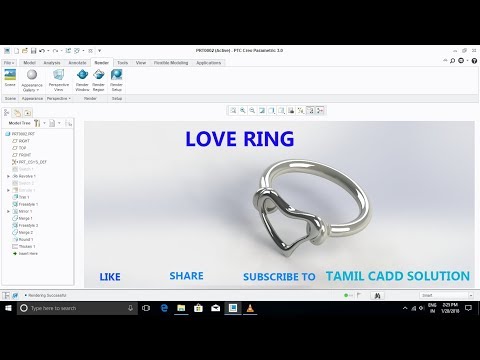The image size is (480, 360).
Task: Click the Type here to search box
Action: coord(77,308)
